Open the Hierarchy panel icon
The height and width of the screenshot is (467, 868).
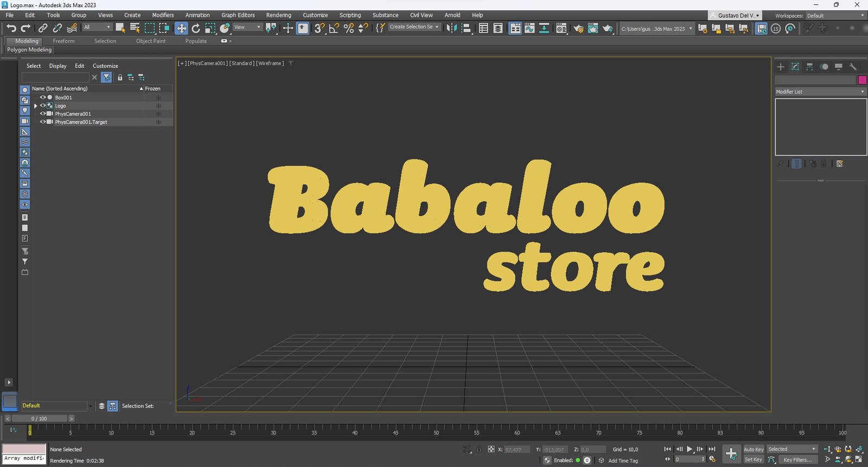click(809, 67)
